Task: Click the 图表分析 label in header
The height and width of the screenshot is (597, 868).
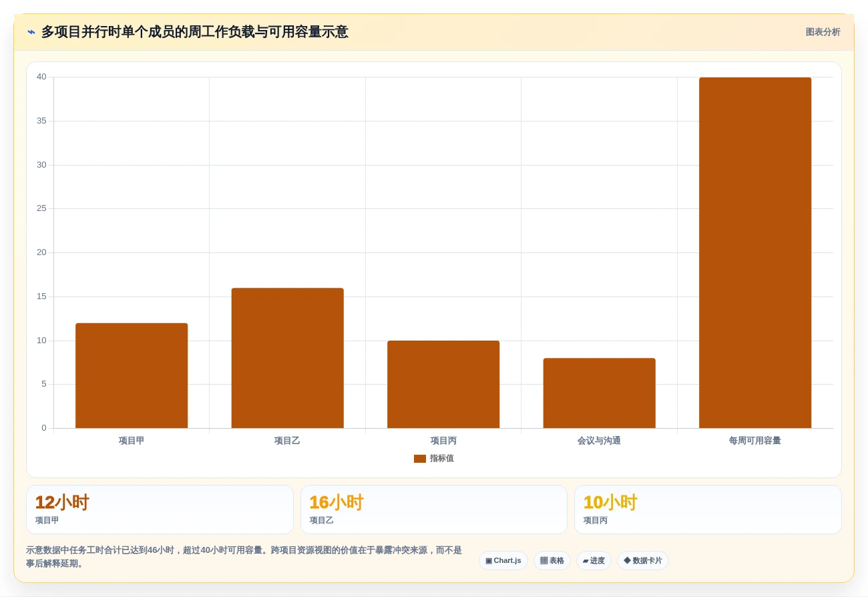Action: pyautogui.click(x=823, y=32)
